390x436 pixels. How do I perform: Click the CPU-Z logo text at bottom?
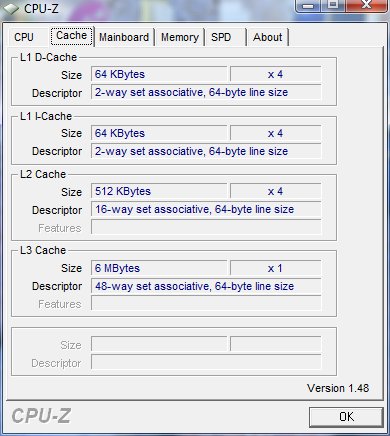coord(41,416)
